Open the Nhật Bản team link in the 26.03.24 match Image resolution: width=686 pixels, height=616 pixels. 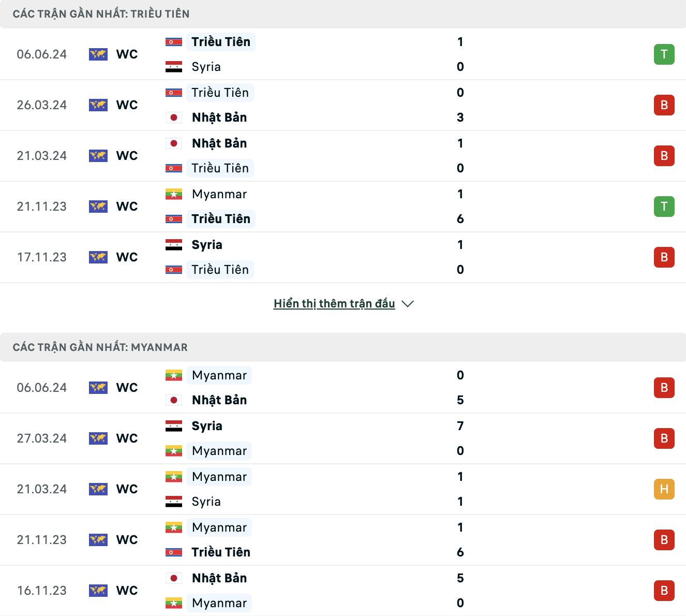[x=219, y=118]
